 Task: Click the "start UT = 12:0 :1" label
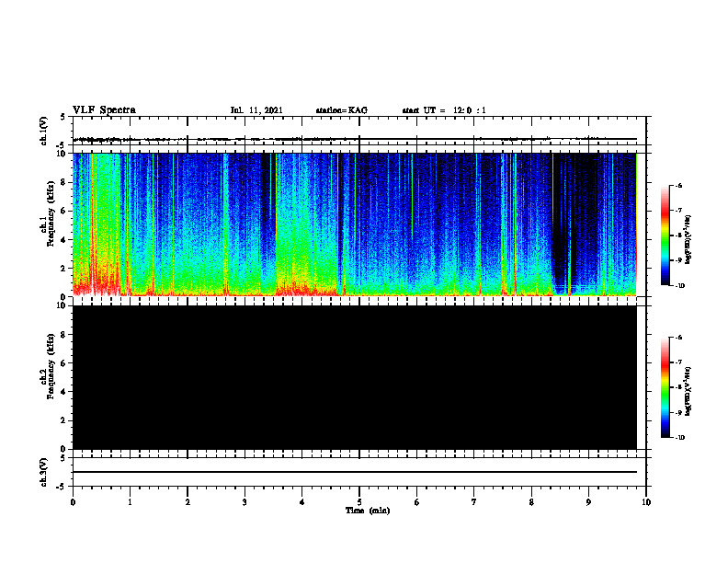pyautogui.click(x=444, y=110)
